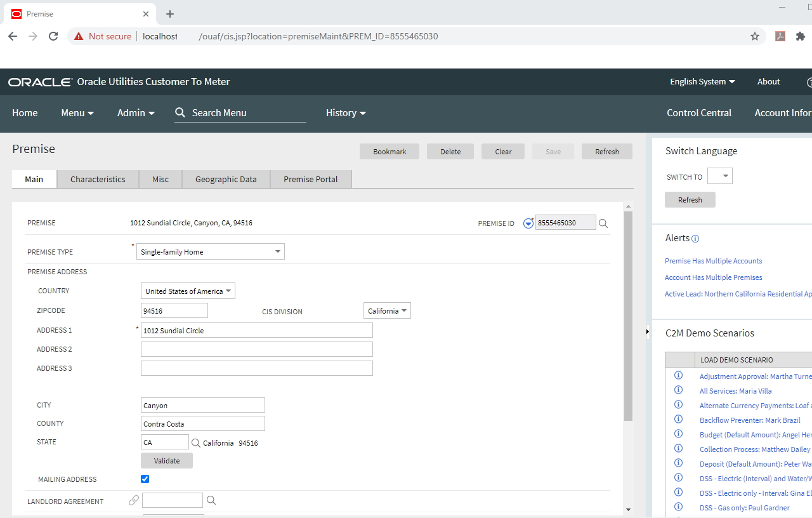Open the Switch To language dropdown

click(720, 176)
